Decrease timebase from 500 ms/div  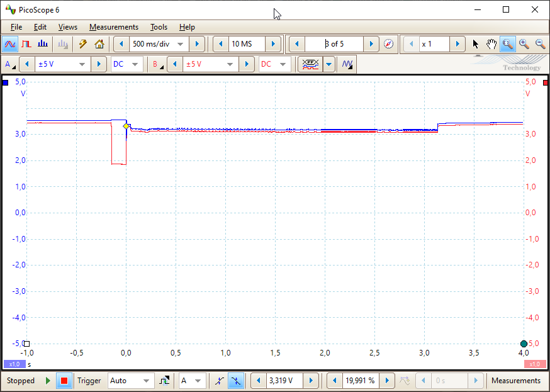pyautogui.click(x=121, y=44)
